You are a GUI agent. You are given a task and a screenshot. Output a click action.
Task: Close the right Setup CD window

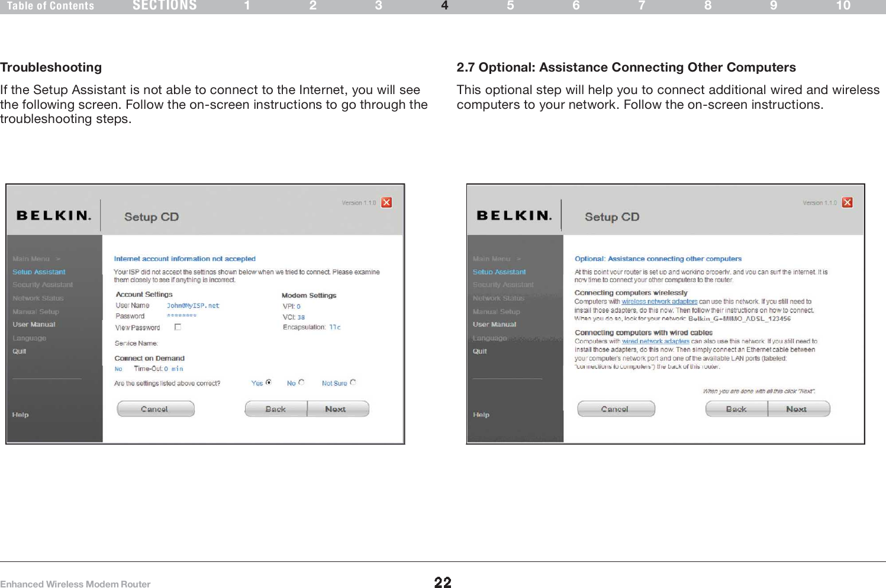point(848,202)
